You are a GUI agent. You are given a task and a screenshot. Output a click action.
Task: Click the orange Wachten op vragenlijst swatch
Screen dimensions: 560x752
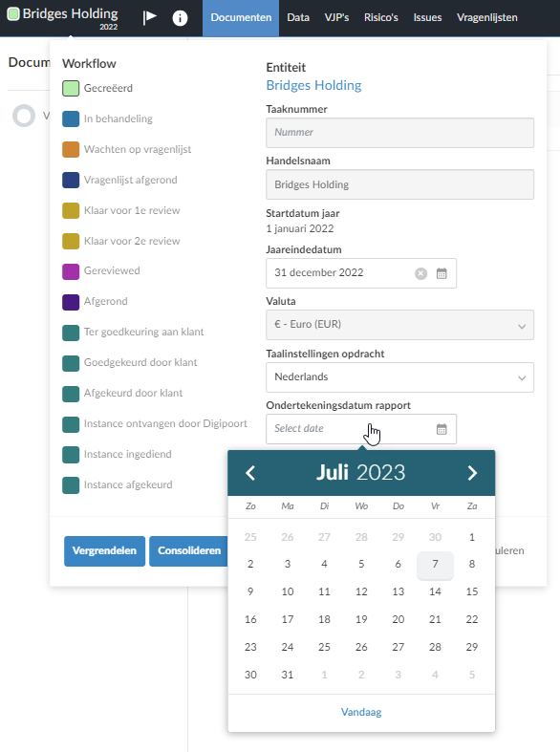pyautogui.click(x=71, y=150)
